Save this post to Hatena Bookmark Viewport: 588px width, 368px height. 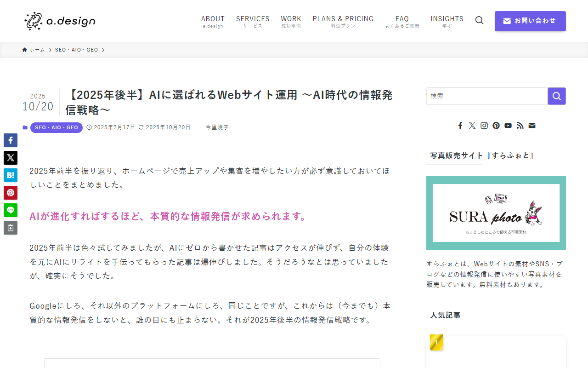pyautogui.click(x=10, y=175)
